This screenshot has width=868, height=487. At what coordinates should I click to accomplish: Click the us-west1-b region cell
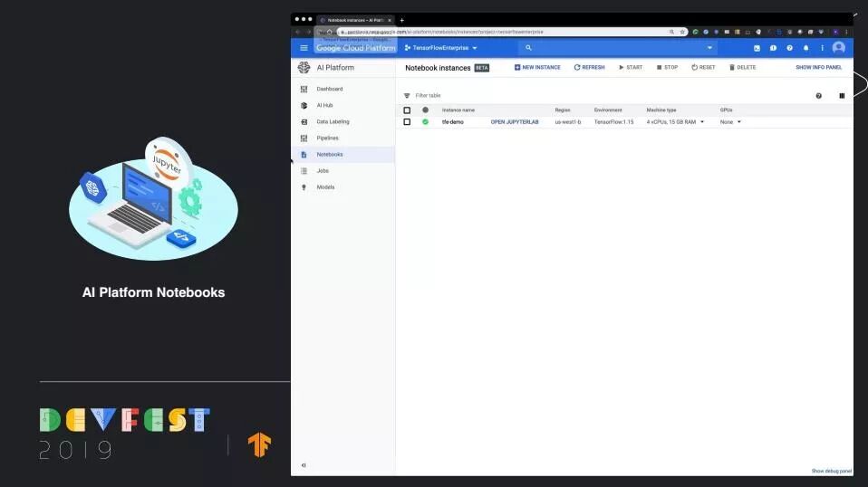point(568,121)
